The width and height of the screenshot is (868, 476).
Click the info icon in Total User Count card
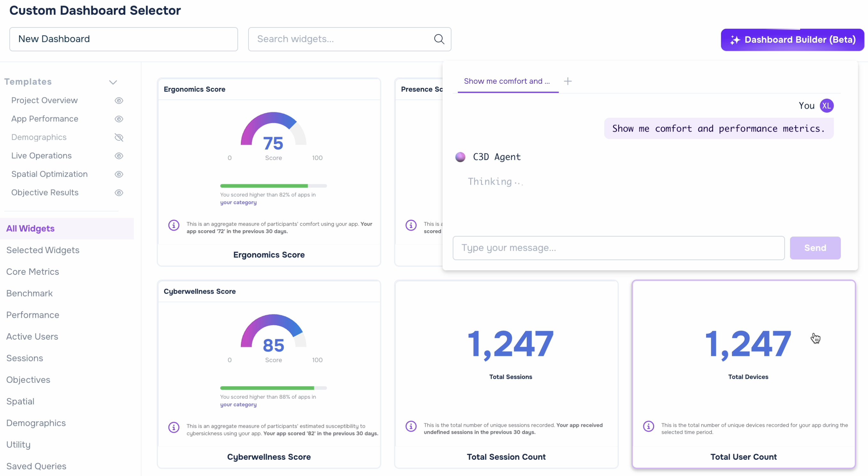[649, 426]
